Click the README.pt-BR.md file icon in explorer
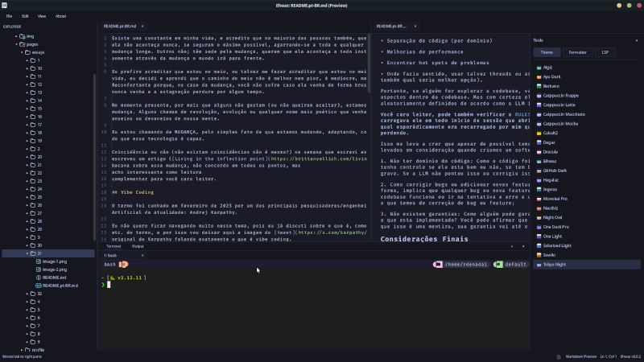Viewport: 644px width, 362px height. [x=38, y=285]
